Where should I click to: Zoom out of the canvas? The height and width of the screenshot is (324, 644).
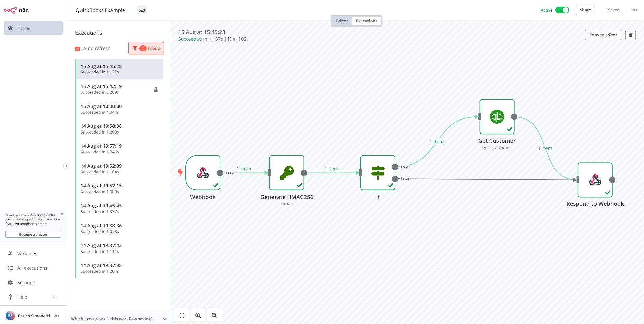214,315
